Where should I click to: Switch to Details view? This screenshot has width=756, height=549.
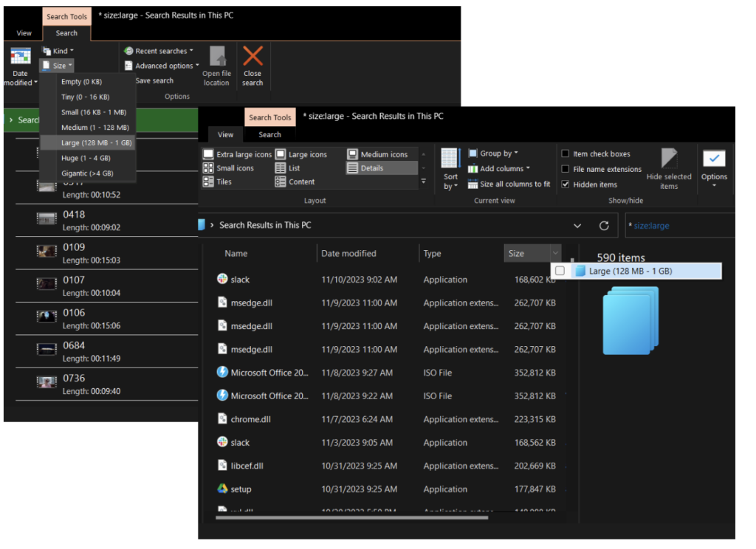click(373, 168)
